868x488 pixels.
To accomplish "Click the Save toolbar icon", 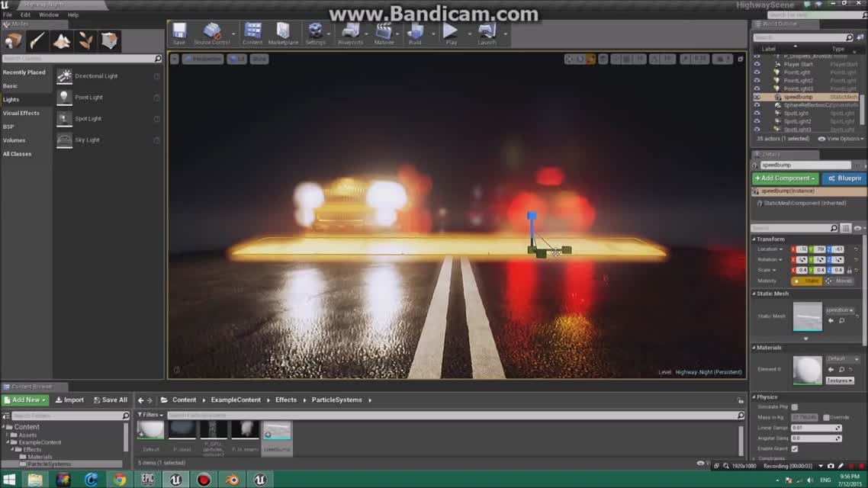I will 178,34.
